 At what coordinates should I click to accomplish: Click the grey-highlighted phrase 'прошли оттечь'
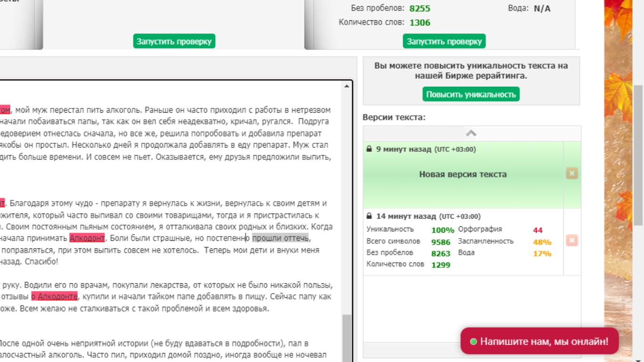(280, 238)
